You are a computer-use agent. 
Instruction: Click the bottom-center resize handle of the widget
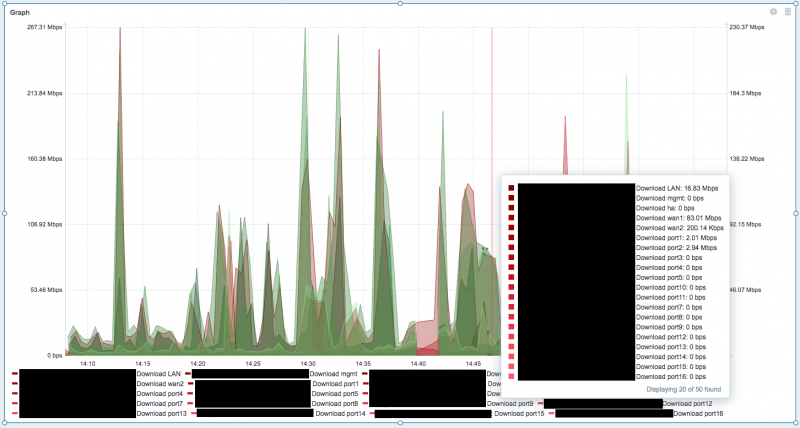[x=400, y=422]
